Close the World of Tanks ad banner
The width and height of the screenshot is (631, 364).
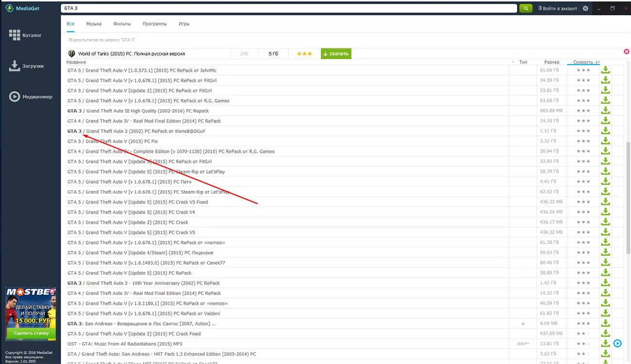626,51
